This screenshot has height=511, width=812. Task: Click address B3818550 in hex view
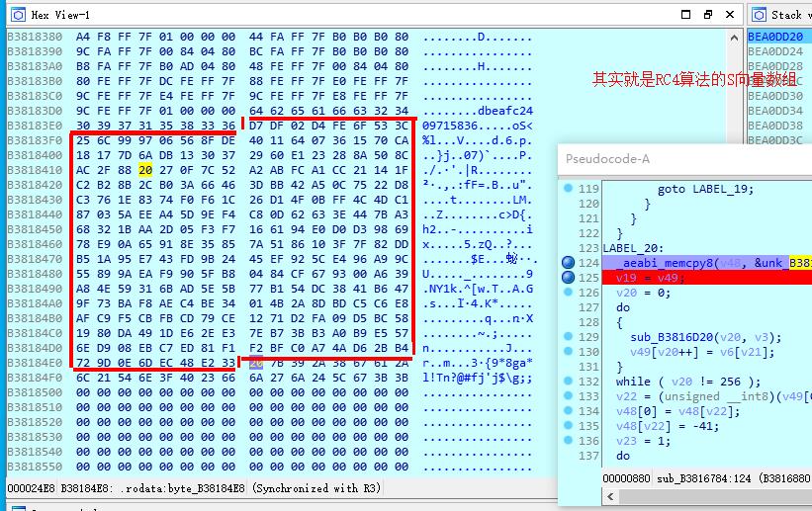point(35,467)
